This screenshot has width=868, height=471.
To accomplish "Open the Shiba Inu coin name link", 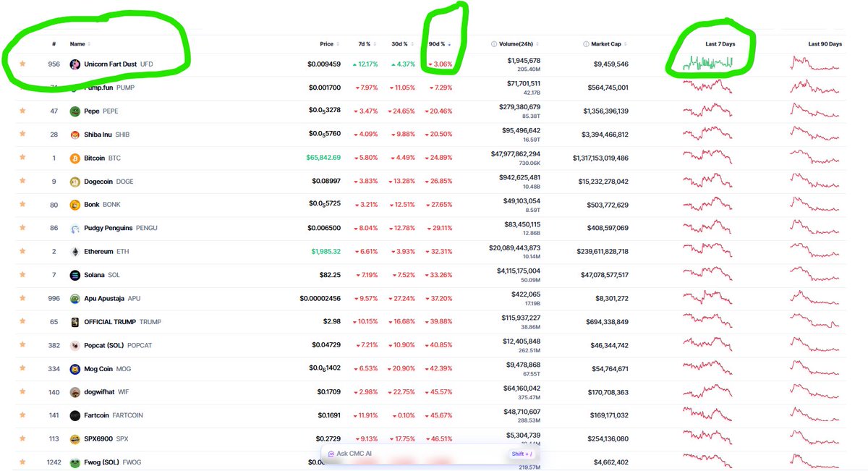I will (99, 135).
